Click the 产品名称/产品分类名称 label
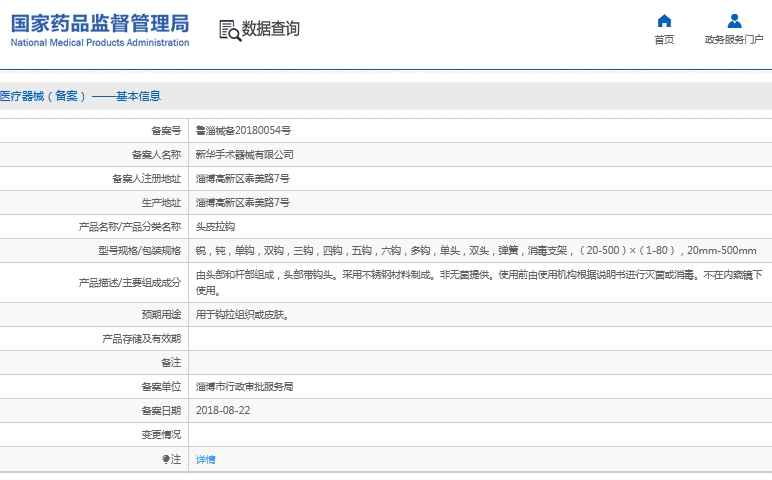This screenshot has height=480, width=772. pos(130,226)
